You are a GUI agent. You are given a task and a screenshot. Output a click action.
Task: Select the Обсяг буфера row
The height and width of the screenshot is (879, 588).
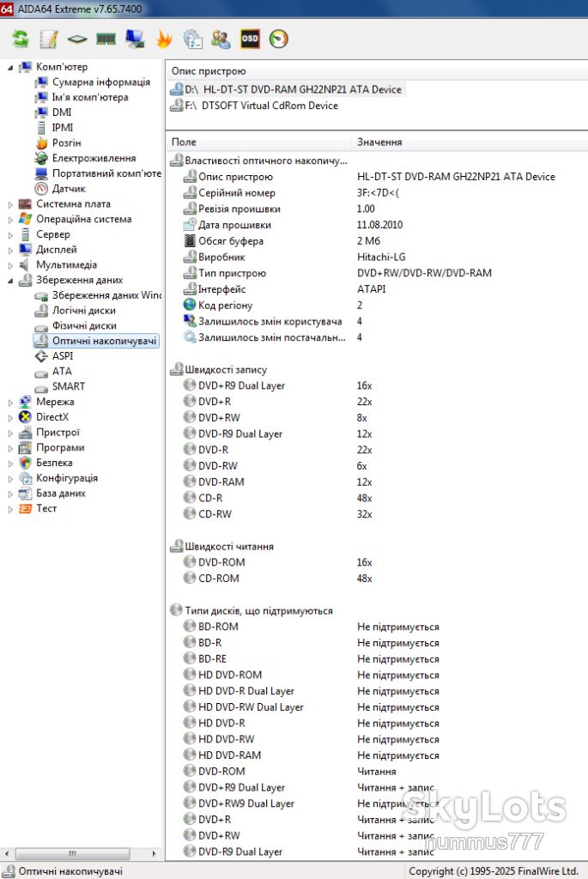pos(377,241)
